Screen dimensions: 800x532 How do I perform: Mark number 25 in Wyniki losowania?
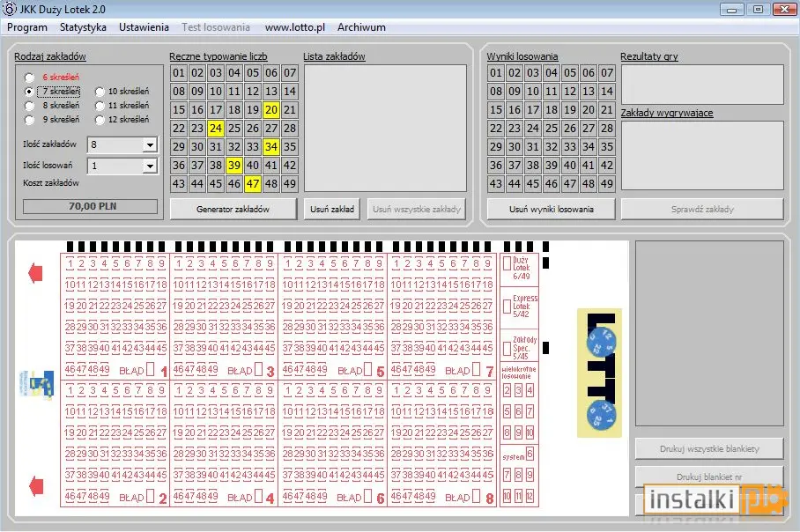pyautogui.click(x=552, y=128)
